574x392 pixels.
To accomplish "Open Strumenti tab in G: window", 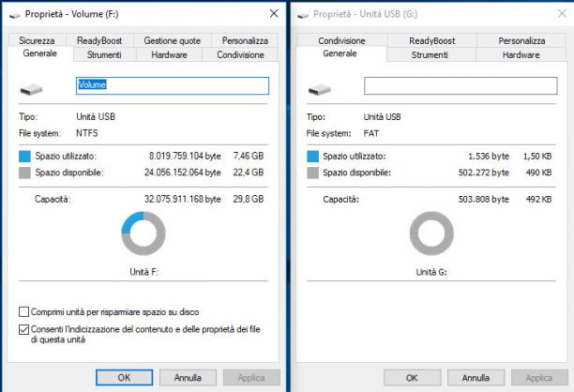I will pos(430,55).
